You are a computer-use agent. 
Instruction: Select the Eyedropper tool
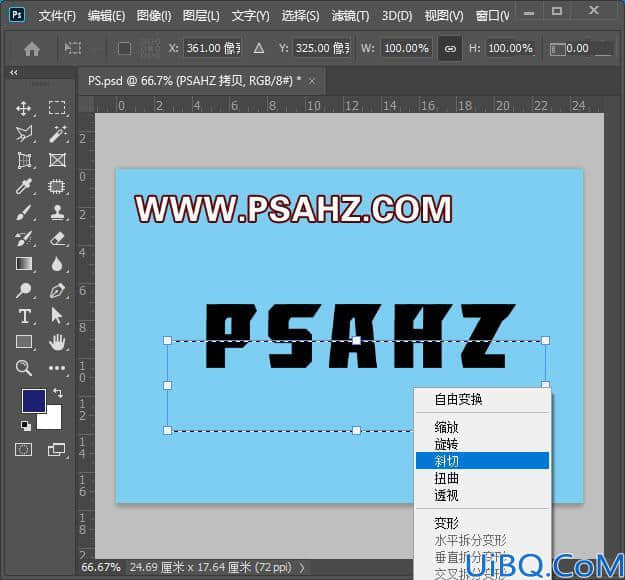[x=24, y=186]
